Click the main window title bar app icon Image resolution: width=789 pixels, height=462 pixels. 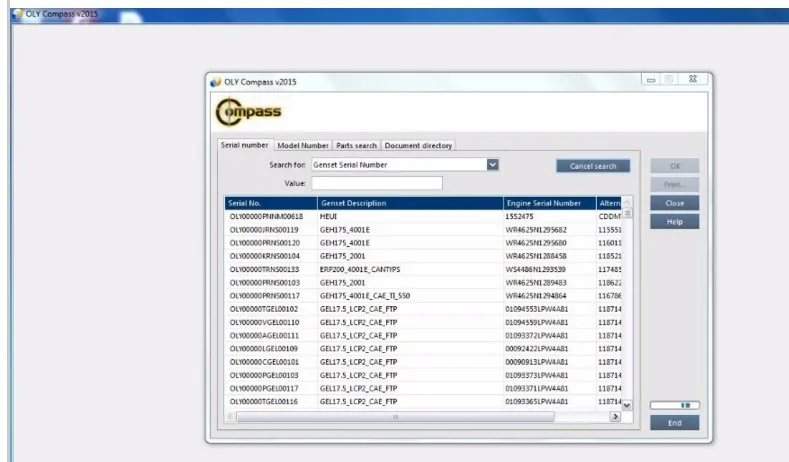[x=17, y=14]
